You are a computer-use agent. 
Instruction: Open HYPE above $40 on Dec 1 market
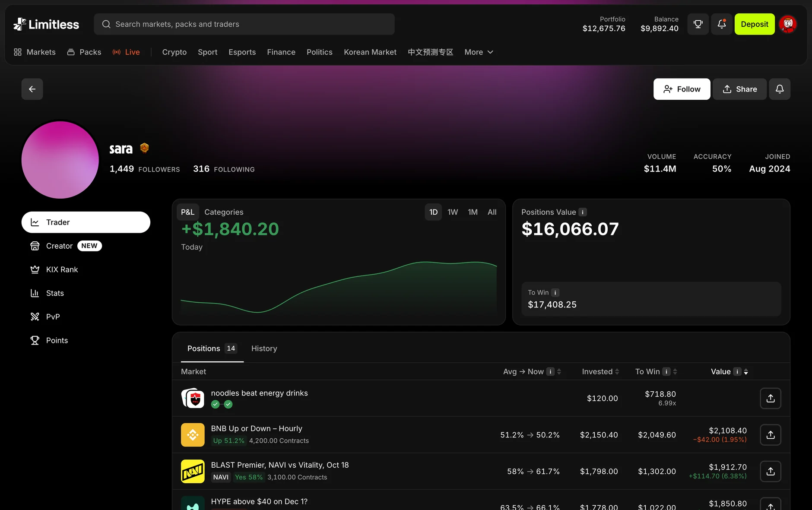pos(259,501)
